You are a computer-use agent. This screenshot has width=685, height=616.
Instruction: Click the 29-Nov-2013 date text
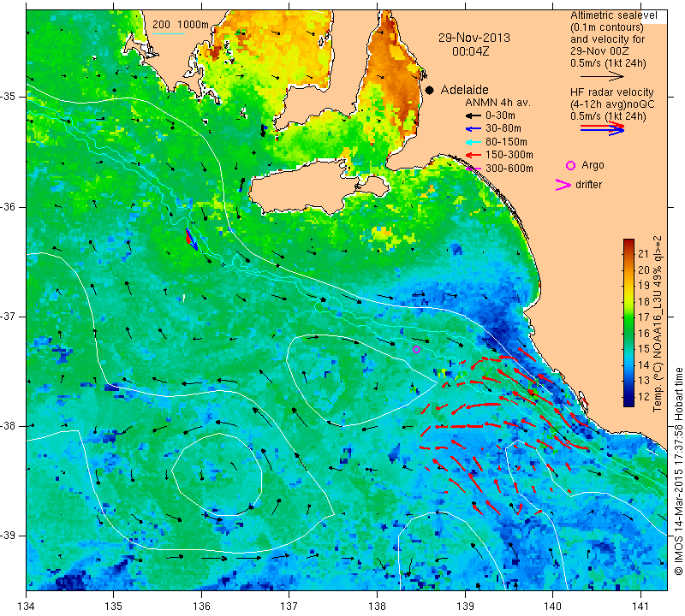coord(474,38)
